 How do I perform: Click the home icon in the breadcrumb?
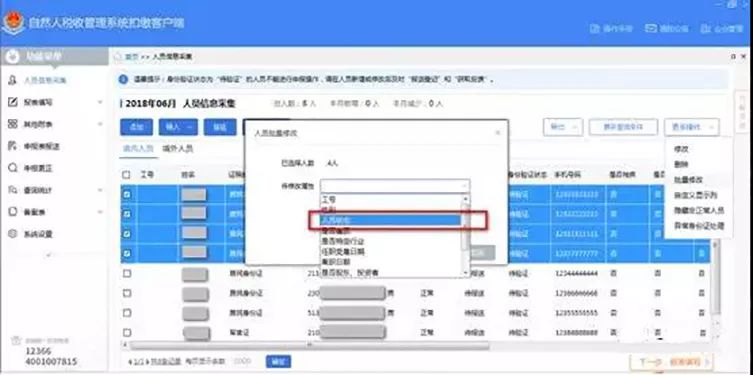coord(118,57)
